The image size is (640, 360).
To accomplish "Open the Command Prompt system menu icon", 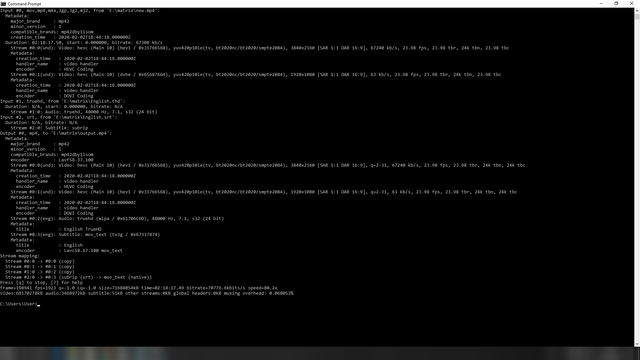I will click(x=3, y=3).
